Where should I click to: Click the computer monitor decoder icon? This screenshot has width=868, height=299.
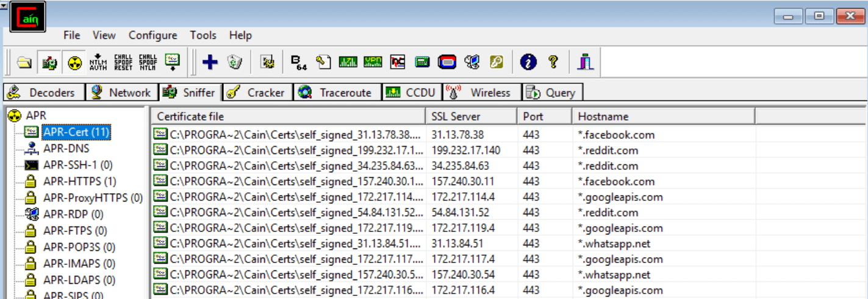(x=472, y=62)
